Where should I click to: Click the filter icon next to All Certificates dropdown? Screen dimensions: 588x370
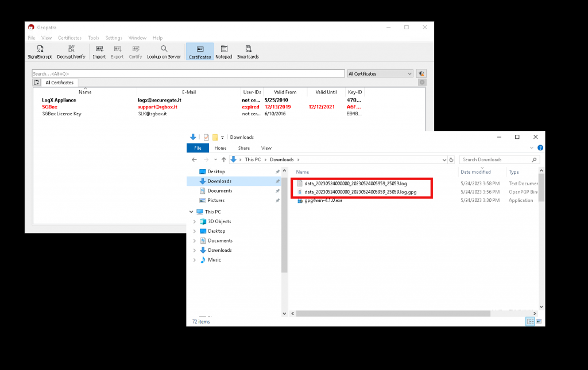[421, 74]
